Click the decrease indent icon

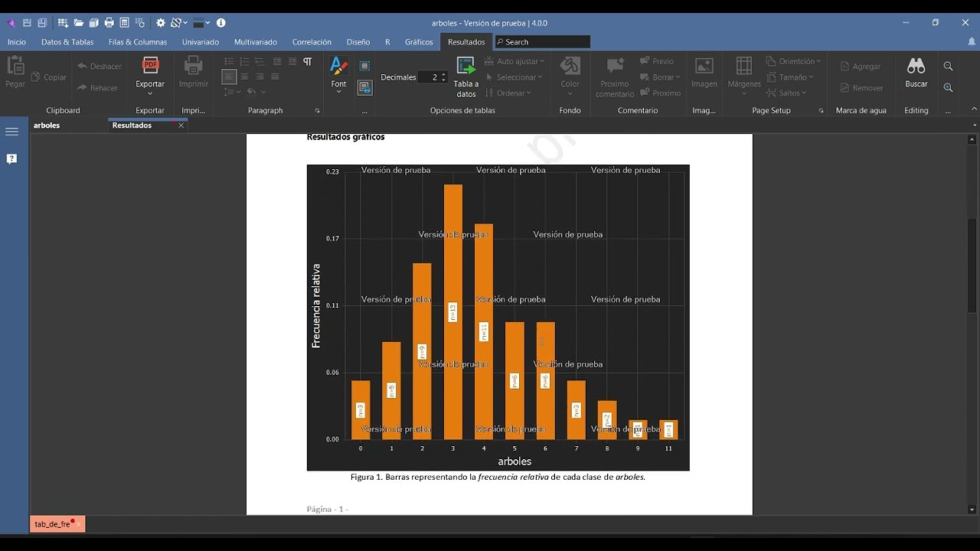tap(276, 61)
